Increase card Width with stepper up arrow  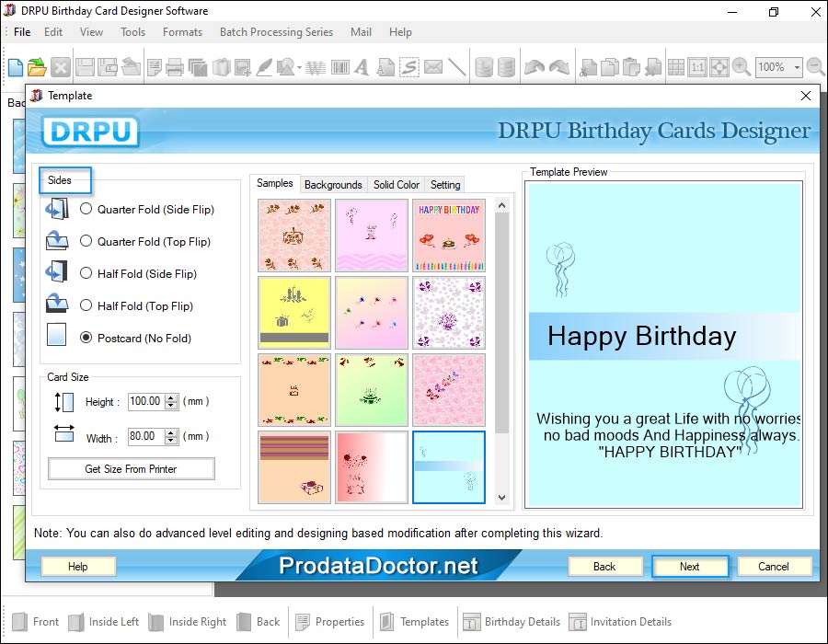click(171, 432)
